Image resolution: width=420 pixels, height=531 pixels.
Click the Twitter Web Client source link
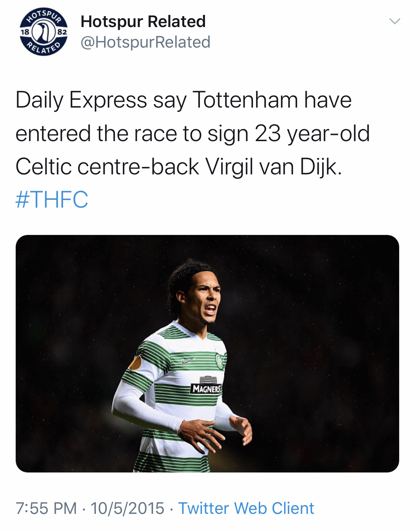pyautogui.click(x=246, y=508)
